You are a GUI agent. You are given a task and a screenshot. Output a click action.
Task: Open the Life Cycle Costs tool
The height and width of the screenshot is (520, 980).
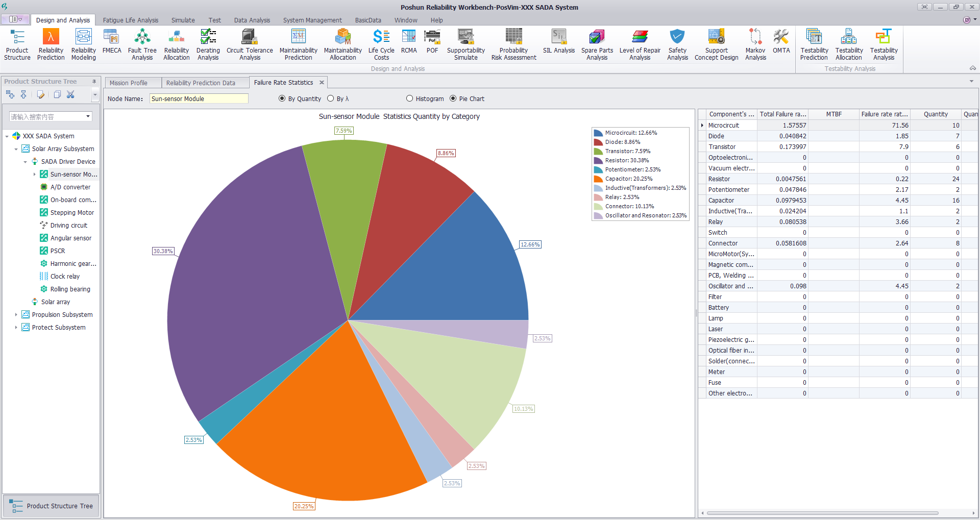click(x=381, y=44)
